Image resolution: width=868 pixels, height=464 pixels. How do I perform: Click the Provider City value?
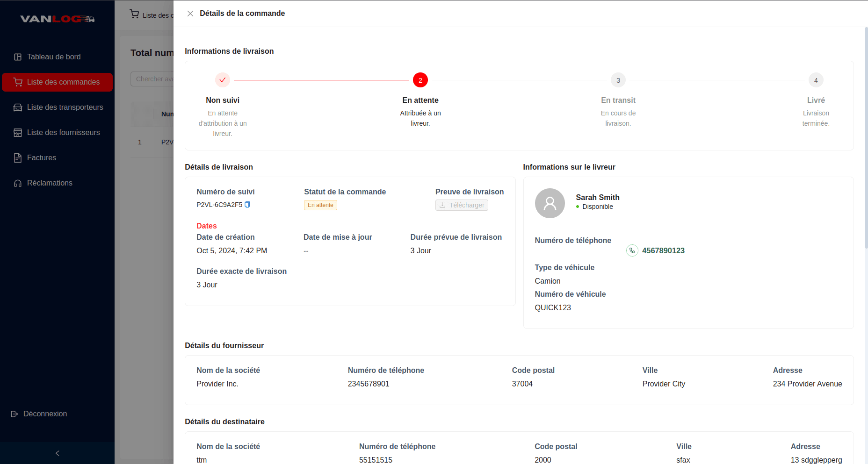click(x=664, y=384)
